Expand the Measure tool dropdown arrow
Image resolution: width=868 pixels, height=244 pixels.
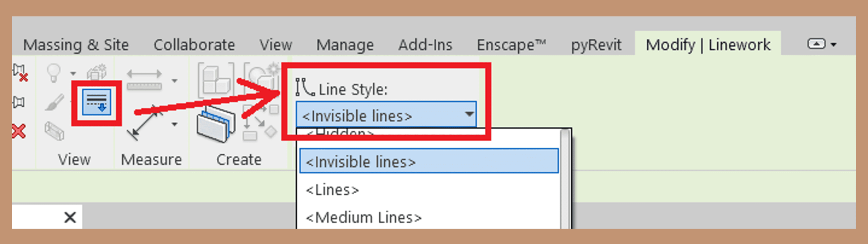pos(174,81)
